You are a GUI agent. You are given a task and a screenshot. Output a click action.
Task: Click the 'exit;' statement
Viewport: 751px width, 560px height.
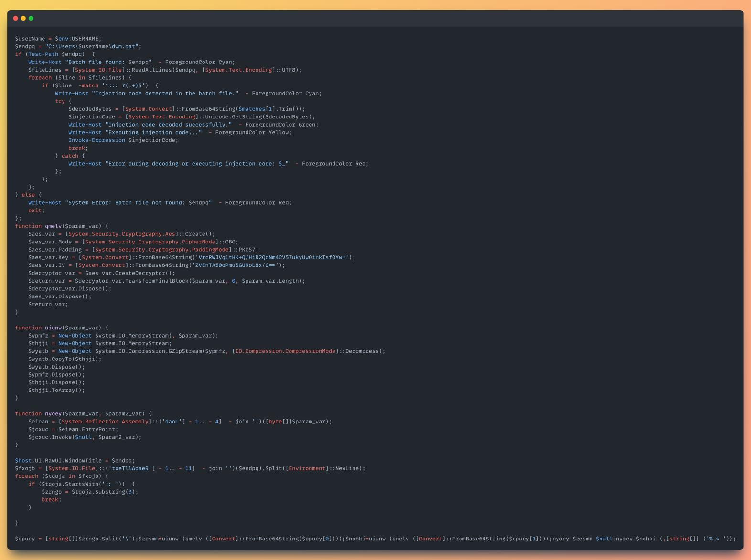coord(36,211)
